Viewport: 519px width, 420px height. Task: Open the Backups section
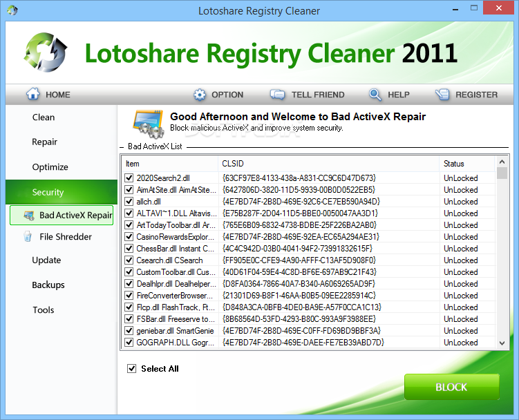(48, 285)
